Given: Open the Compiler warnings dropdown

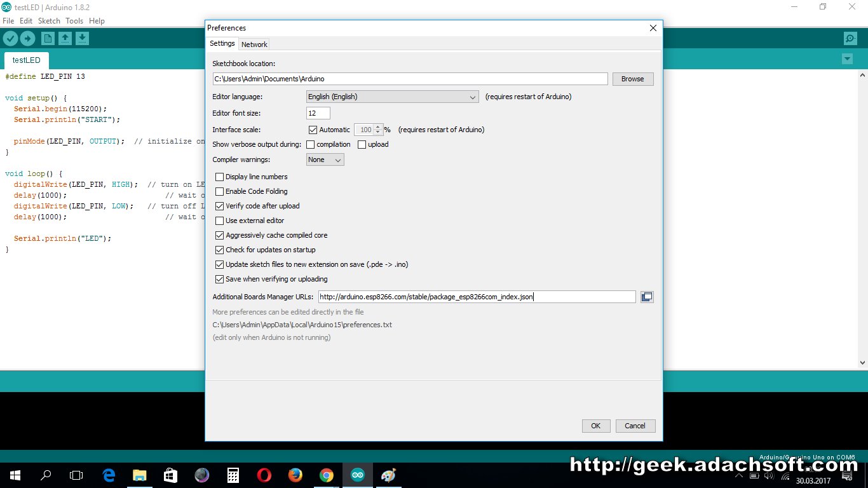Looking at the screenshot, I should tap(325, 160).
